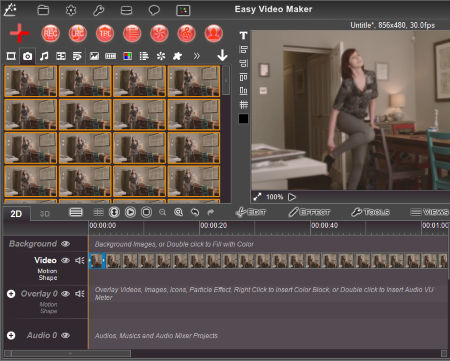This screenshot has height=361, width=450.
Task: Toggle the preview grid icon
Action: (x=244, y=105)
